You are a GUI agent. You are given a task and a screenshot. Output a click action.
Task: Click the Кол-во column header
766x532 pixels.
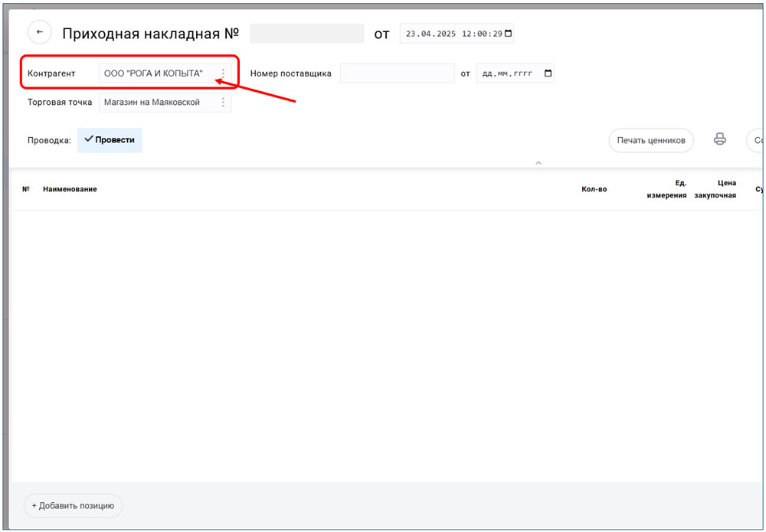594,189
